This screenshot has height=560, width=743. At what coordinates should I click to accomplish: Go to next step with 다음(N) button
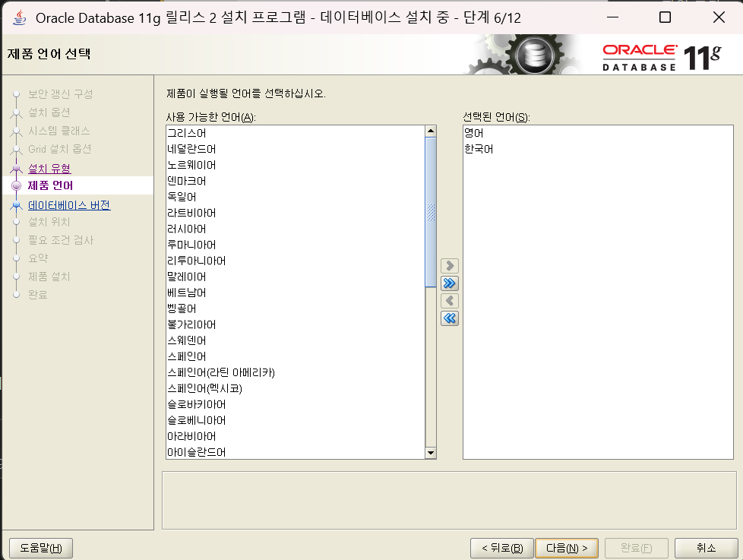tap(566, 548)
